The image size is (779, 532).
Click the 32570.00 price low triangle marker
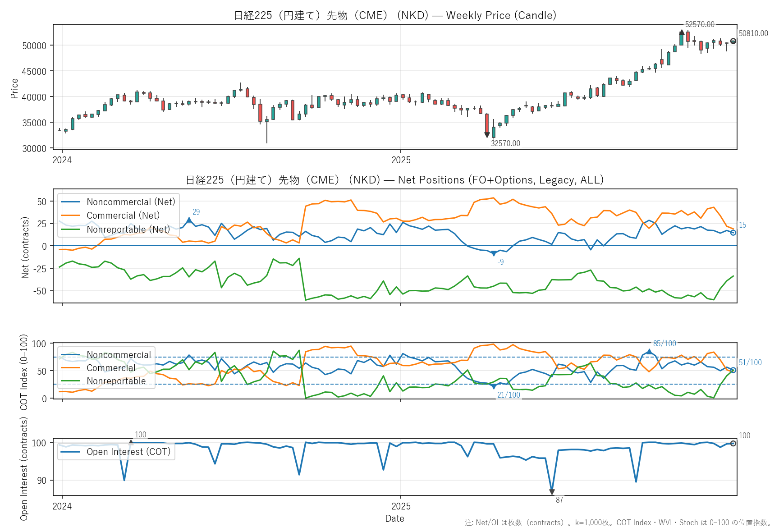click(x=487, y=135)
